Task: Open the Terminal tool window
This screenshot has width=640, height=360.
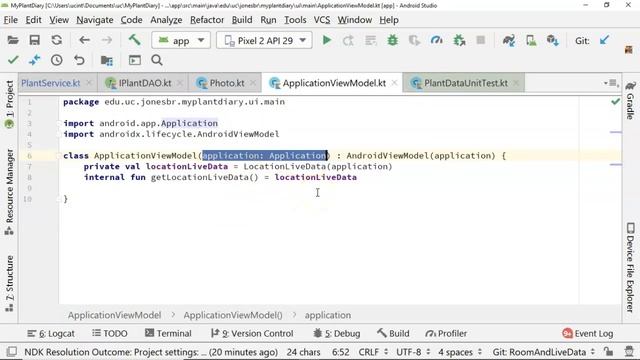Action: click(x=168, y=333)
